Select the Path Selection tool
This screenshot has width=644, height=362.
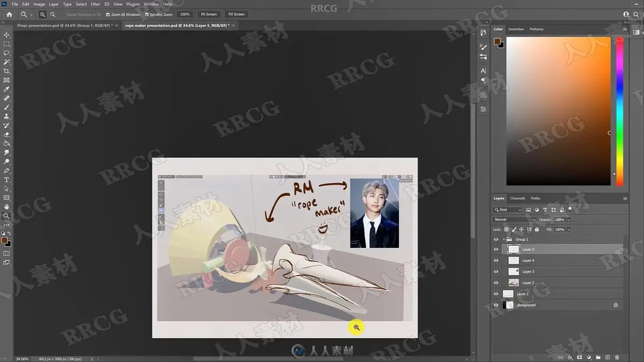7,189
